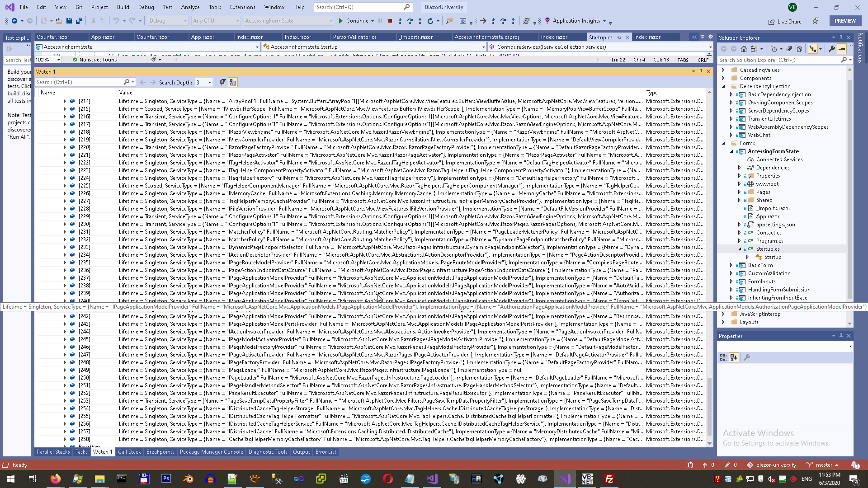Screen dimensions: 868x488
Task: Click the Save All toolbar icon
Action: (x=79, y=21)
